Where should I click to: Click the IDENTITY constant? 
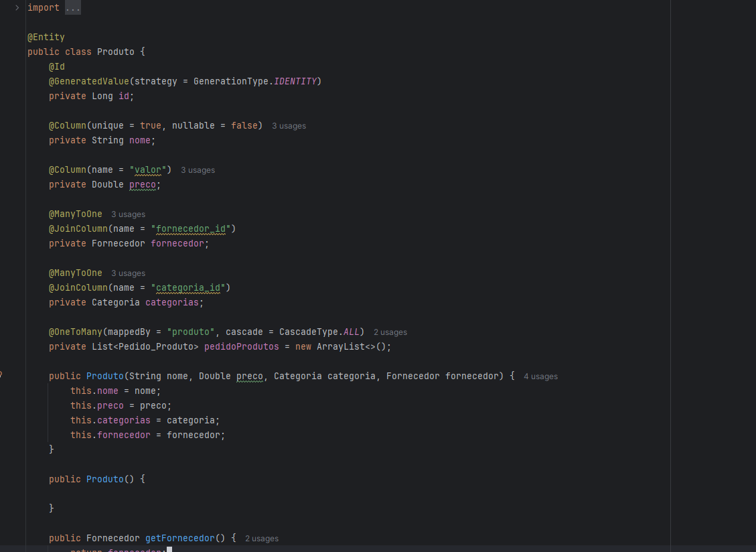pos(295,81)
